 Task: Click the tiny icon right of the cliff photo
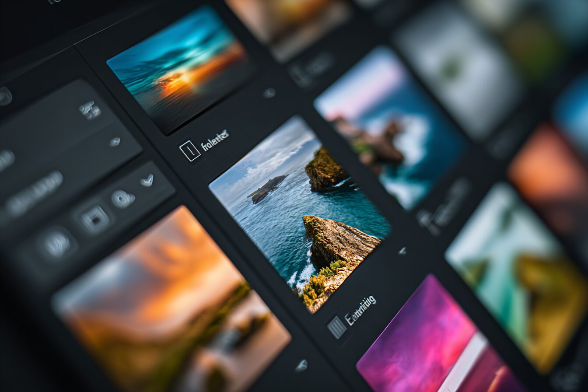[402, 251]
